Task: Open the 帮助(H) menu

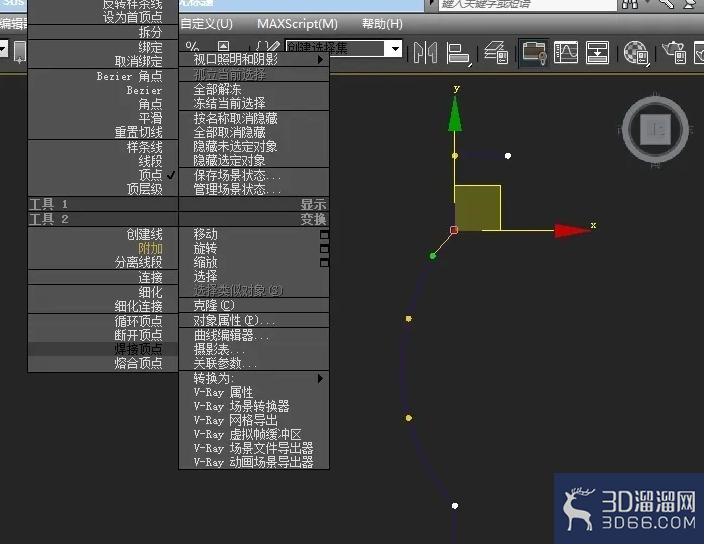Action: point(382,24)
